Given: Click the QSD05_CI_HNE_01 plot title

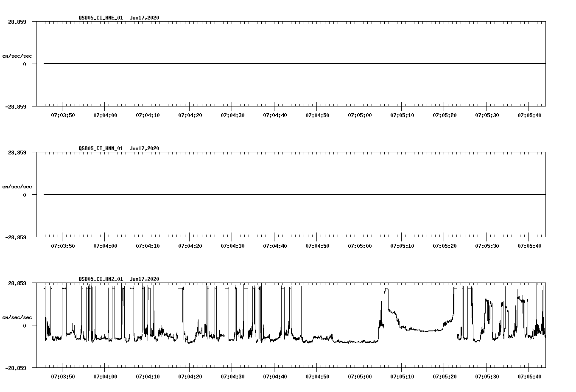Looking at the screenshot, I should coord(101,18).
